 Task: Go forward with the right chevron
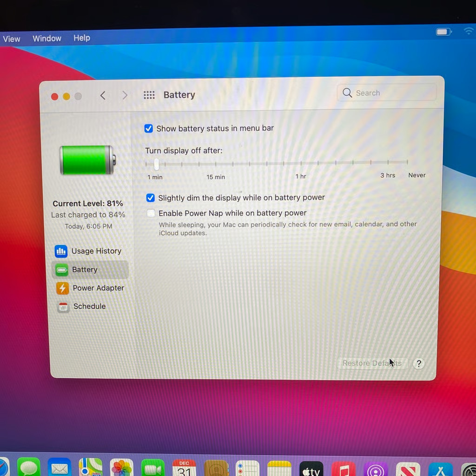[x=125, y=95]
